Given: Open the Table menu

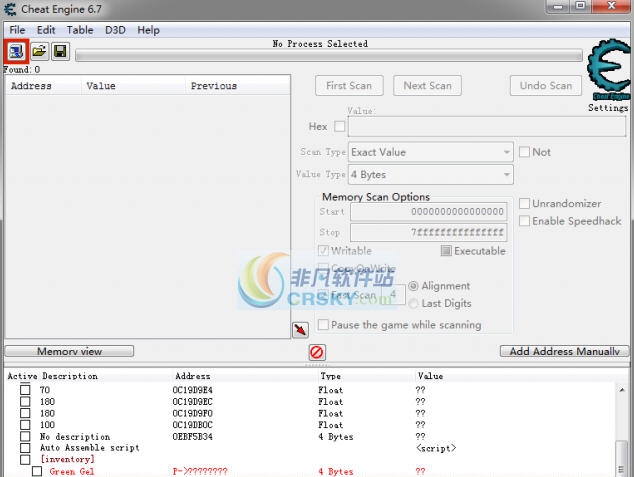Looking at the screenshot, I should click(80, 30).
